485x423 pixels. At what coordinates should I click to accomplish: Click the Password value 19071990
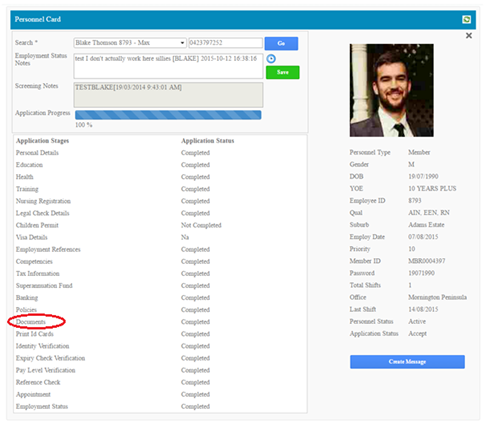tap(421, 273)
